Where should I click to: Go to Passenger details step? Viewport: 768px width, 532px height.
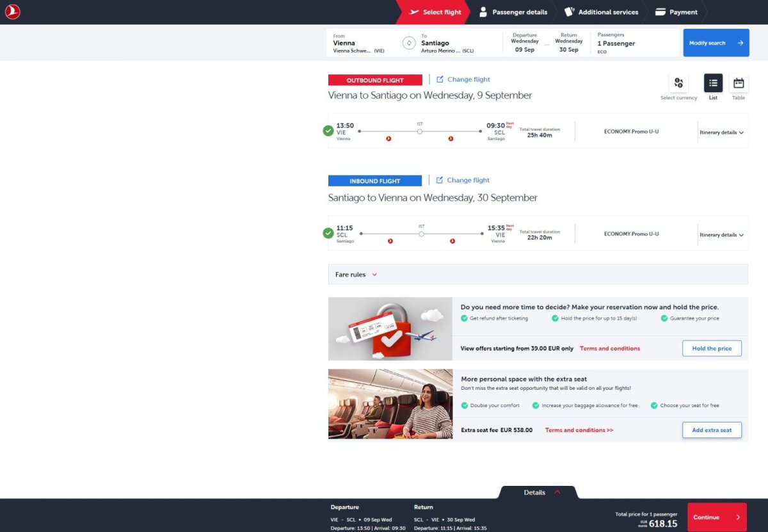tap(513, 12)
